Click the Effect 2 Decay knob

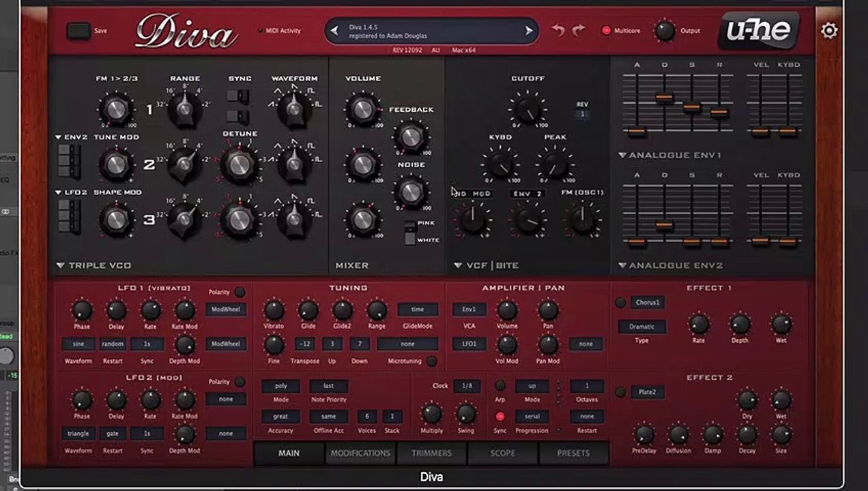click(x=747, y=434)
